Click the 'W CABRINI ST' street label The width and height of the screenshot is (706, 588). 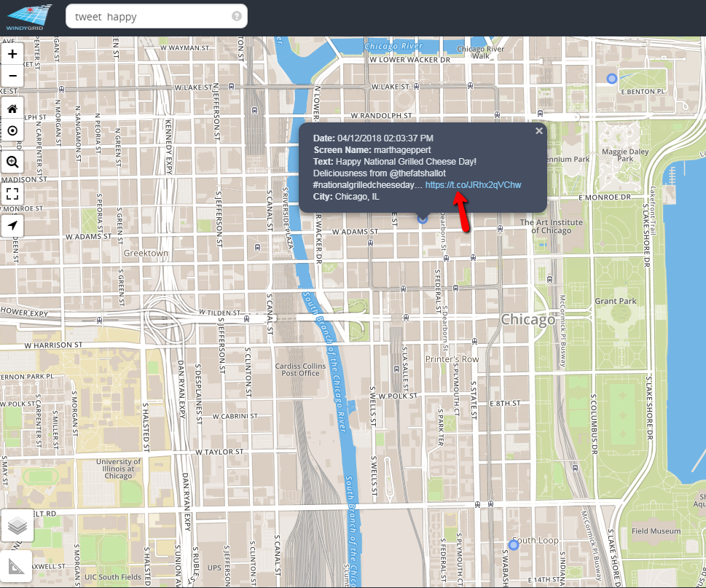coord(235,416)
